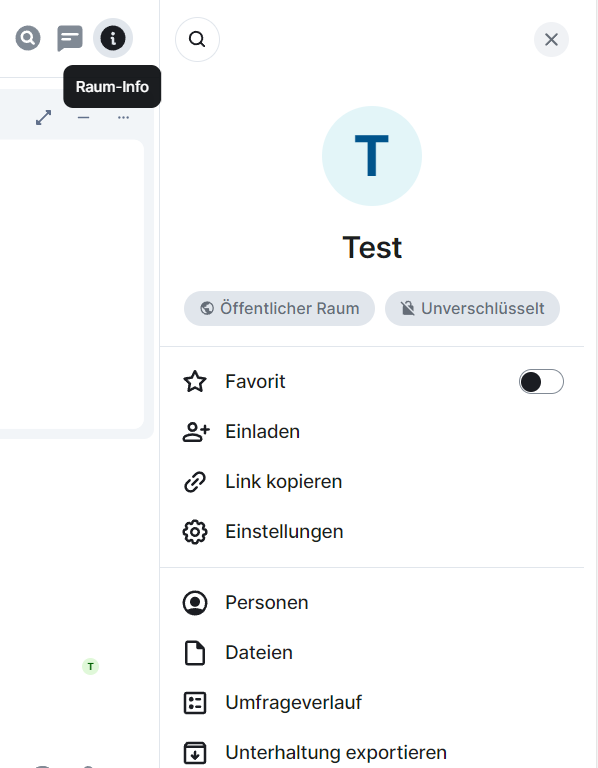Click the Unverschlüsselt badge

pyautogui.click(x=472, y=309)
